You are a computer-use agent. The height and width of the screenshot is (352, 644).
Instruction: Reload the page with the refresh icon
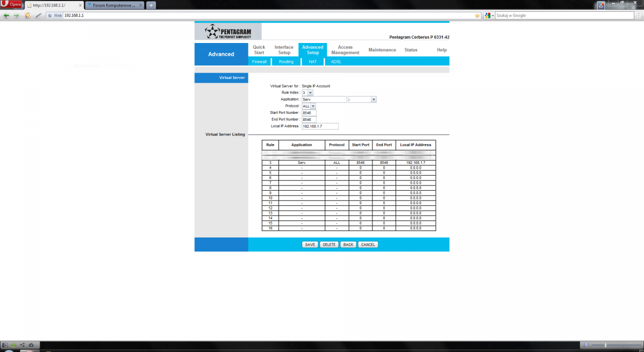27,16
